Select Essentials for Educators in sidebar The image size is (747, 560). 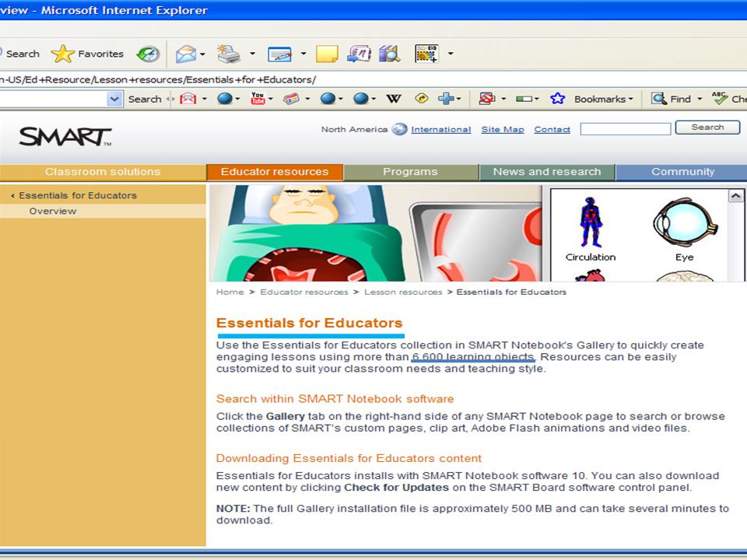coord(78,195)
